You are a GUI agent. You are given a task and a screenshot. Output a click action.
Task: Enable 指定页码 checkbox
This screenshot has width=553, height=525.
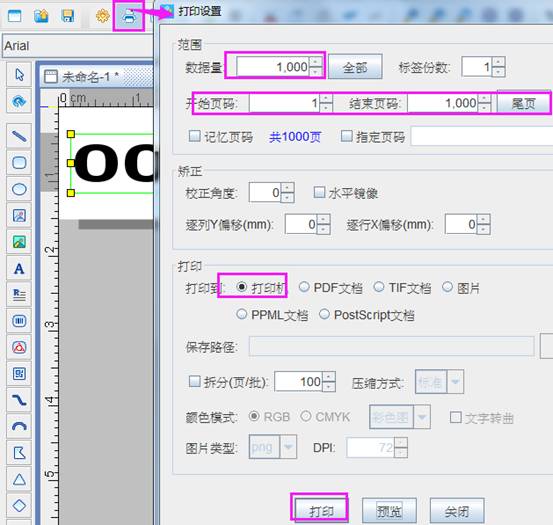346,136
